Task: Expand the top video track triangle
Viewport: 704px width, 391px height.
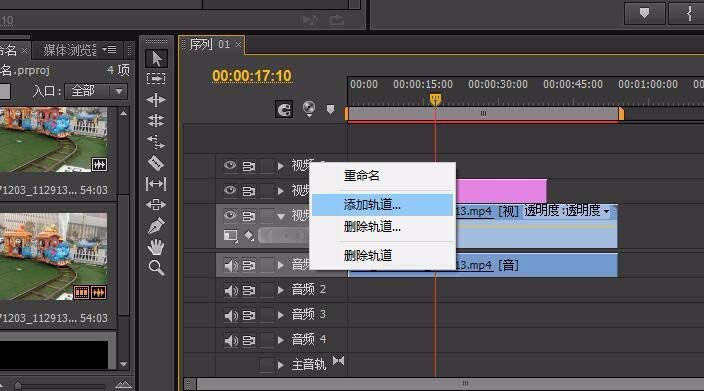Action: [x=281, y=166]
